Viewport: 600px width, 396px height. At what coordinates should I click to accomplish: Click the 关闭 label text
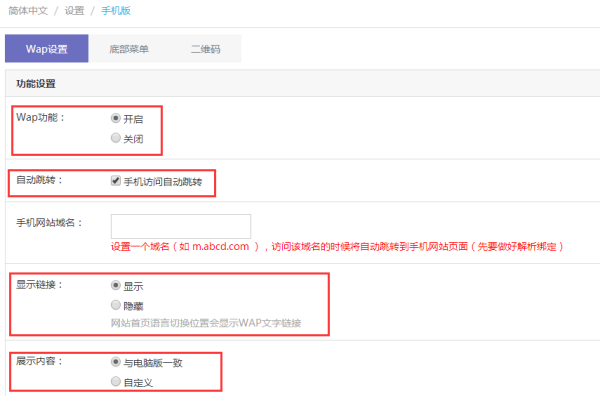pyautogui.click(x=133, y=139)
